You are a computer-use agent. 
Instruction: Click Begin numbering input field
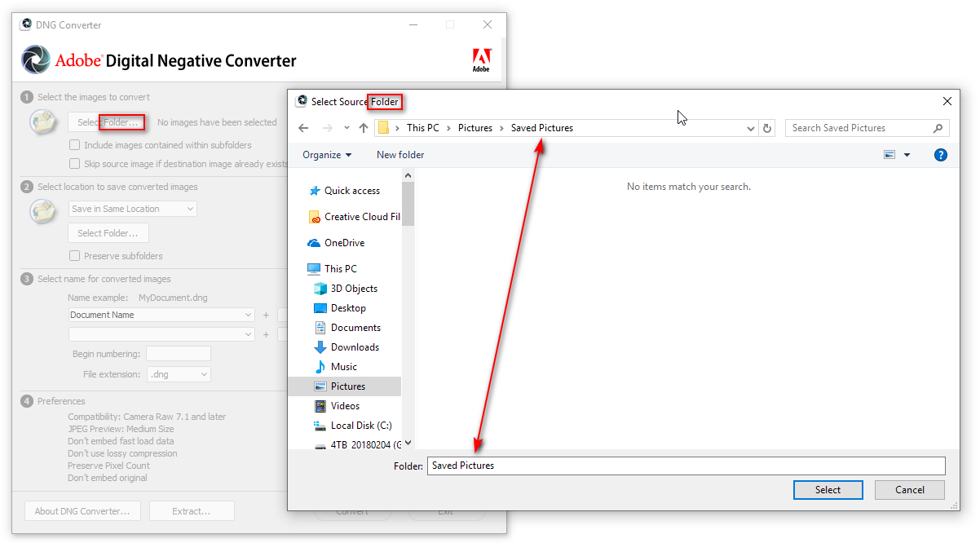pyautogui.click(x=178, y=354)
